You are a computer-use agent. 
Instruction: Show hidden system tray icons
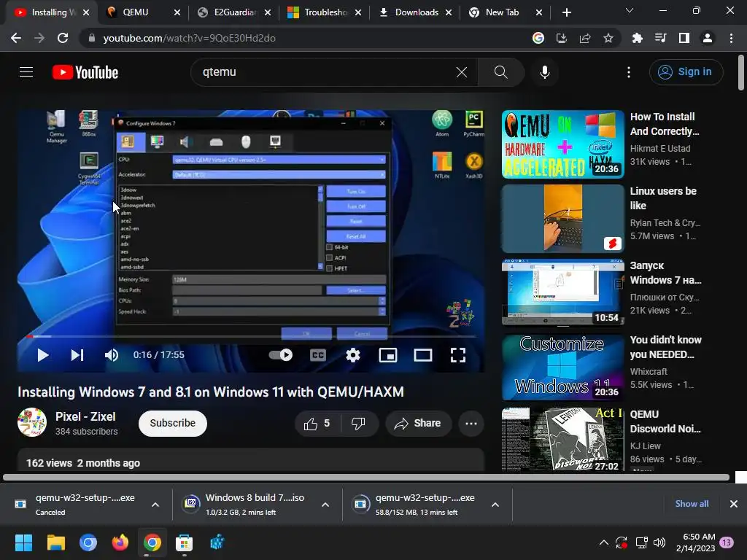tap(603, 542)
